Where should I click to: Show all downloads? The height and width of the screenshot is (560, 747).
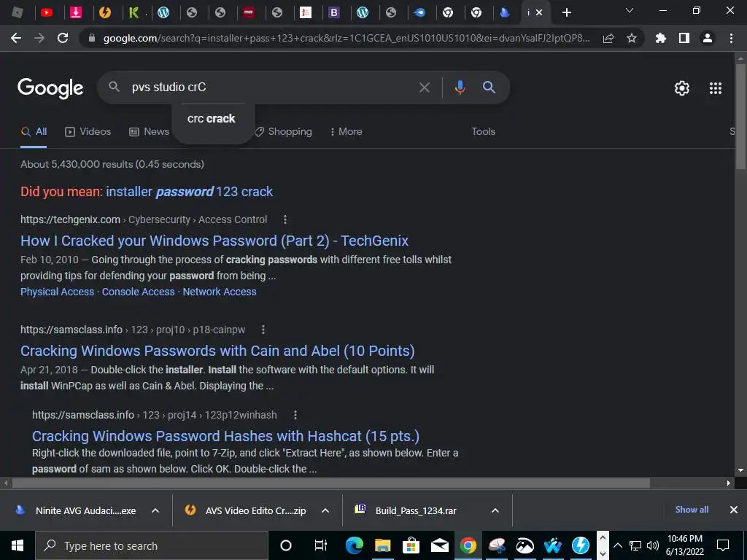click(x=692, y=510)
